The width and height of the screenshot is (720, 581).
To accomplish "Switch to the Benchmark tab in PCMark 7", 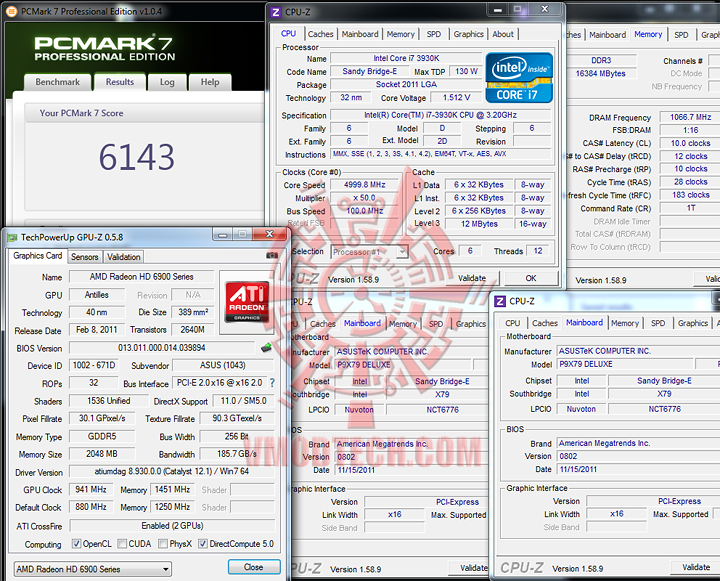I will (x=57, y=82).
